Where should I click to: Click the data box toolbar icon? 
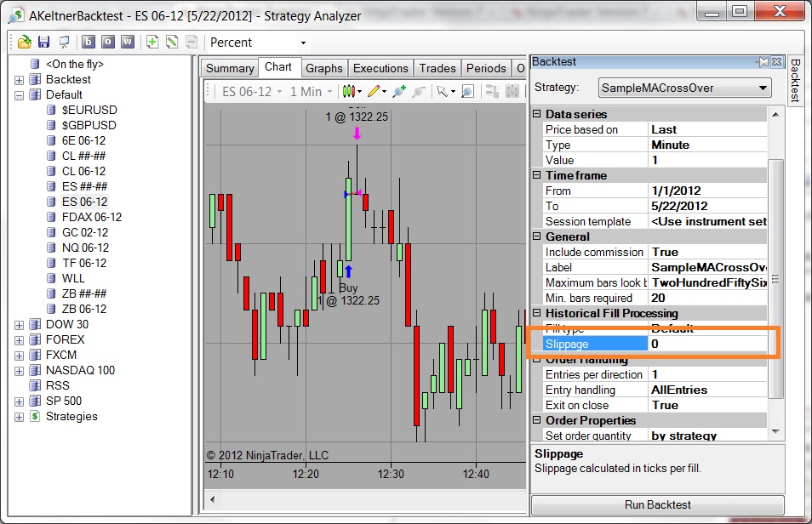click(x=492, y=92)
